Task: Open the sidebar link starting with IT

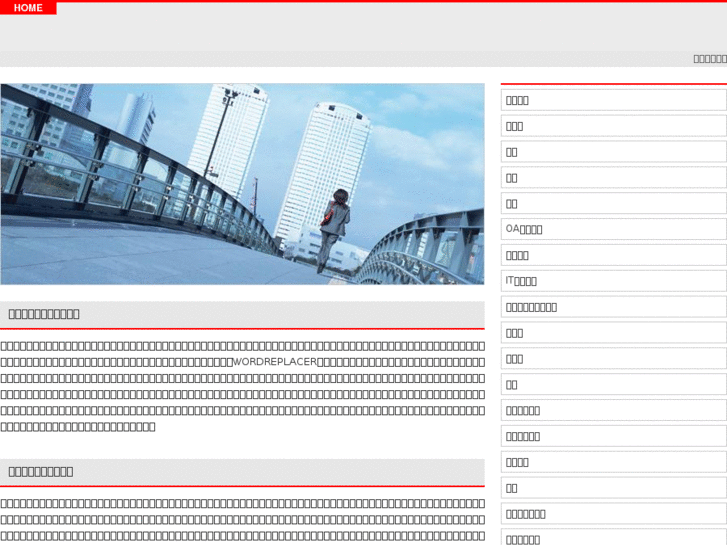Action: coord(613,281)
